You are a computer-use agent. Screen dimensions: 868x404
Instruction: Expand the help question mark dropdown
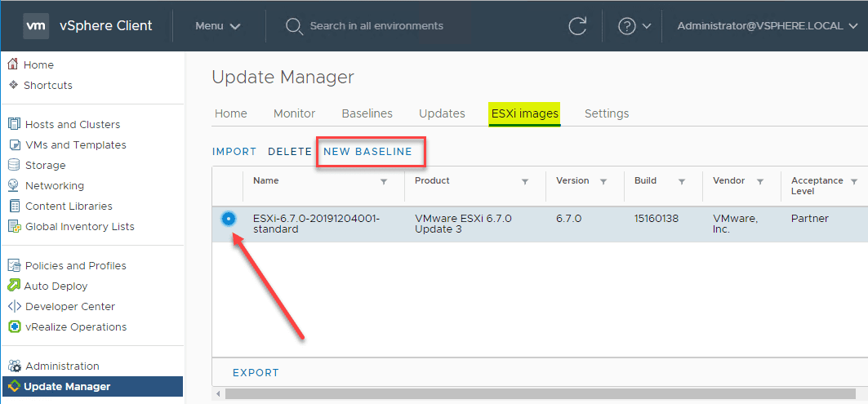pyautogui.click(x=634, y=26)
